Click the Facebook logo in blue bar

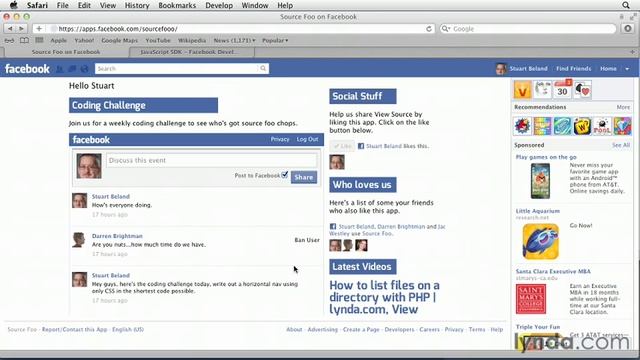click(27, 69)
